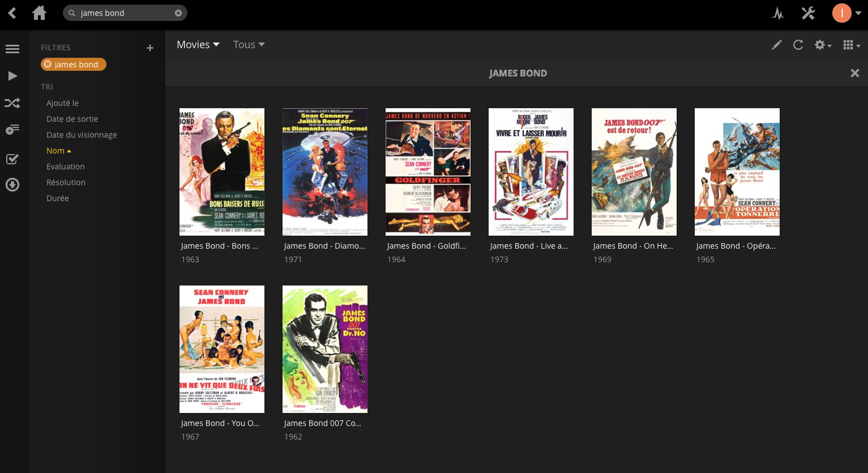The image size is (868, 473).
Task: Open the On ne vit que deux fois poster
Action: click(x=222, y=349)
